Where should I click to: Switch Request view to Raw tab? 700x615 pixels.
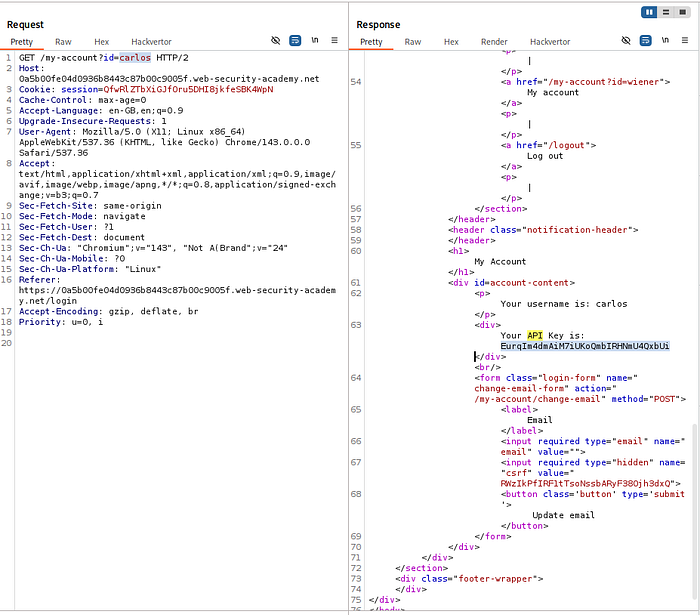pyautogui.click(x=63, y=42)
